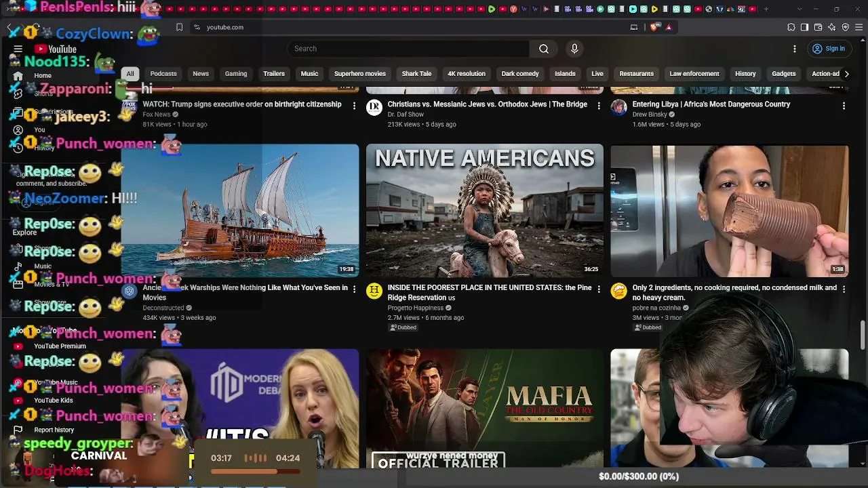
Task: Open a new browser tab
Action: [766, 9]
